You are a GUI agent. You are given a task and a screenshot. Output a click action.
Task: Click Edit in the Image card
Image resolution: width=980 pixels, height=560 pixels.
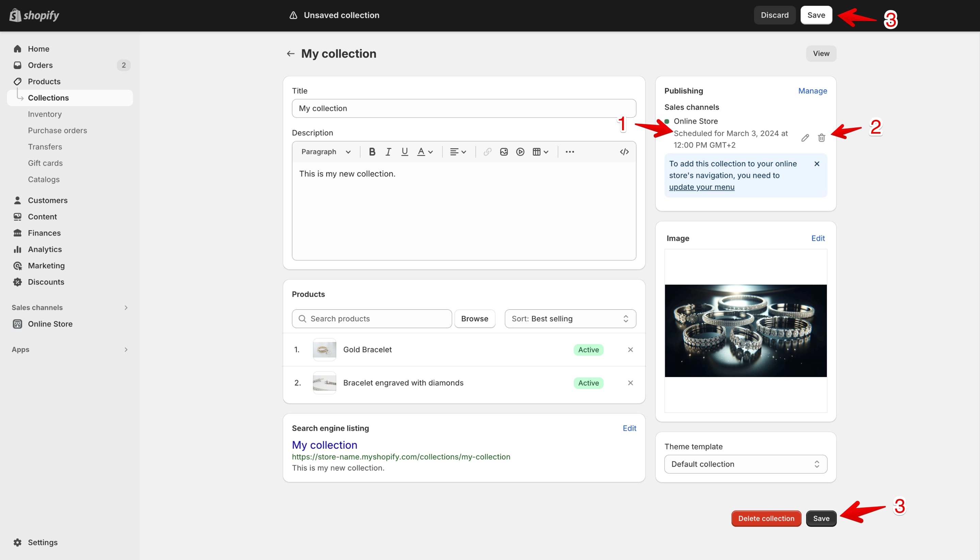[818, 238]
